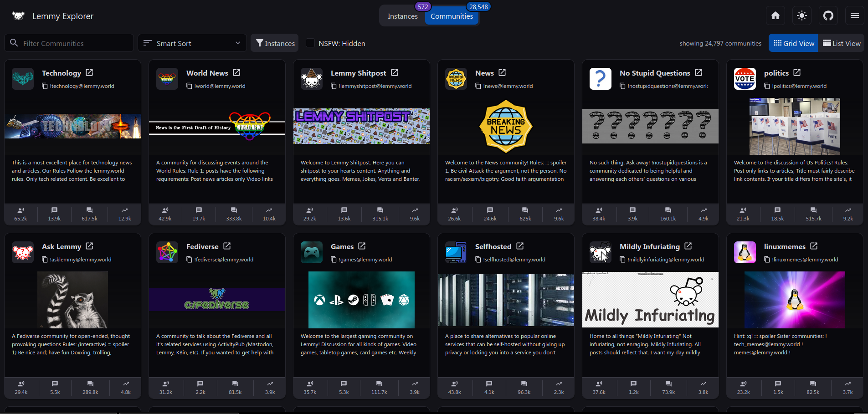Open external link icon for Fediverse
The image size is (868, 414).
pos(227,246)
